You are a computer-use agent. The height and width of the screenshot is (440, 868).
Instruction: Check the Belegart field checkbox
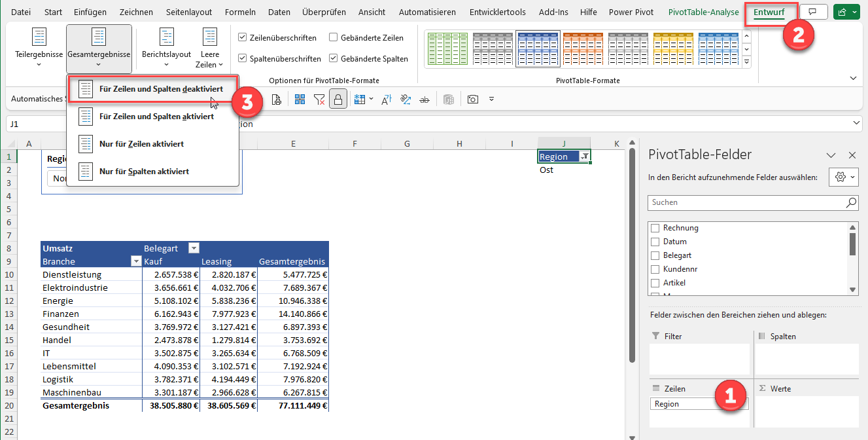pos(655,255)
